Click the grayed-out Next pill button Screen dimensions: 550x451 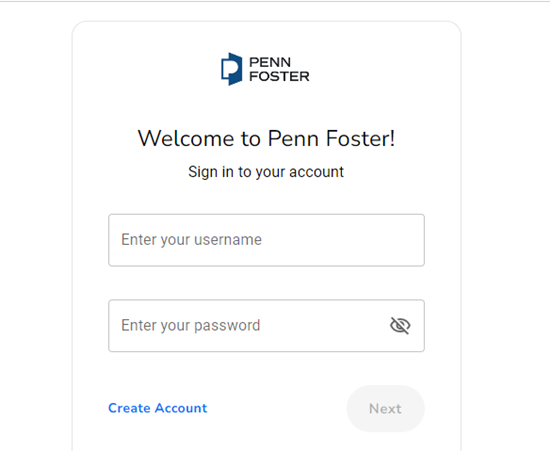coord(385,409)
